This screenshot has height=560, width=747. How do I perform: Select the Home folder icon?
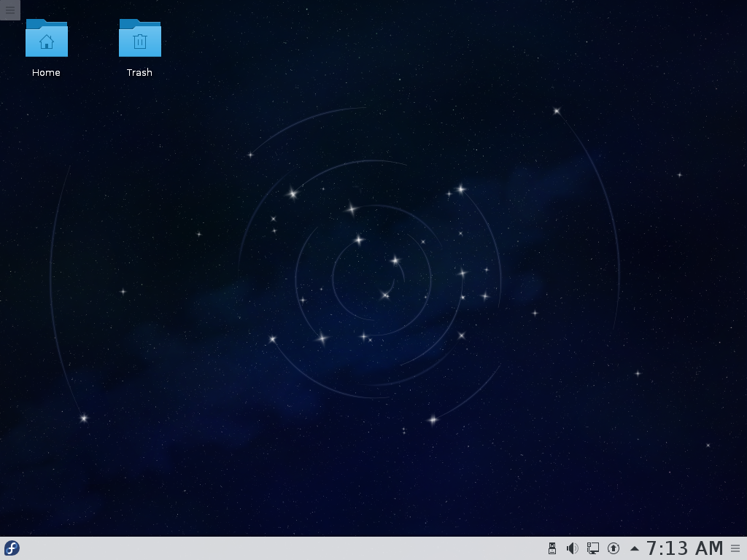pos(46,38)
